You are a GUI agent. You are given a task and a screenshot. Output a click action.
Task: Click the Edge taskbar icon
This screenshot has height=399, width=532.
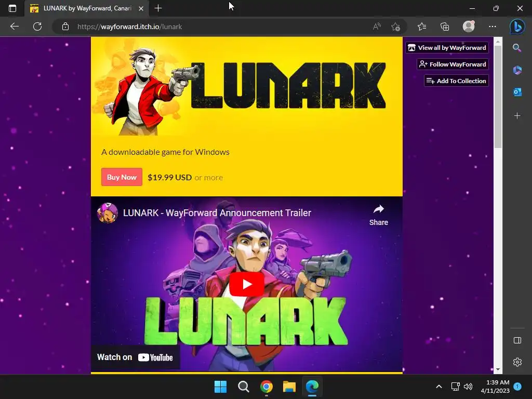(312, 387)
